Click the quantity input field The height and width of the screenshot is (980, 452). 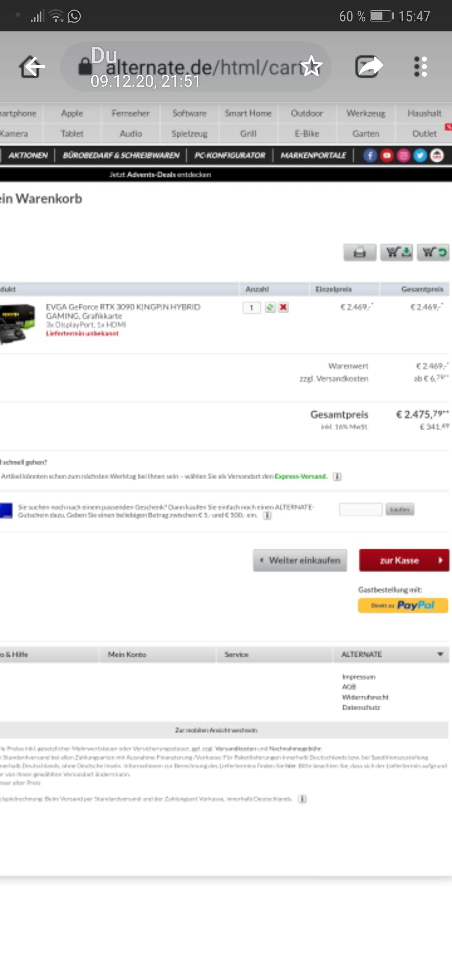coord(251,308)
